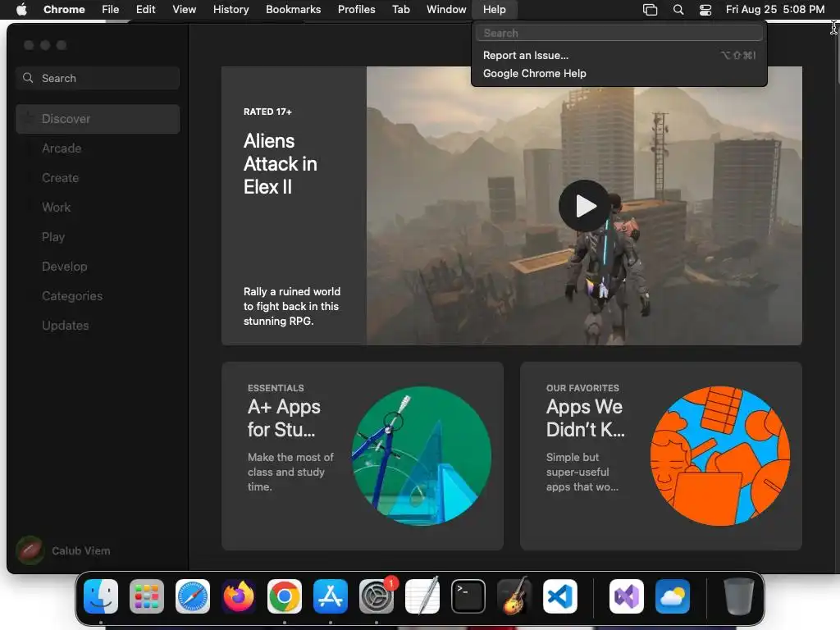Select Develop in App Store sidebar
840x630 pixels.
(98, 267)
